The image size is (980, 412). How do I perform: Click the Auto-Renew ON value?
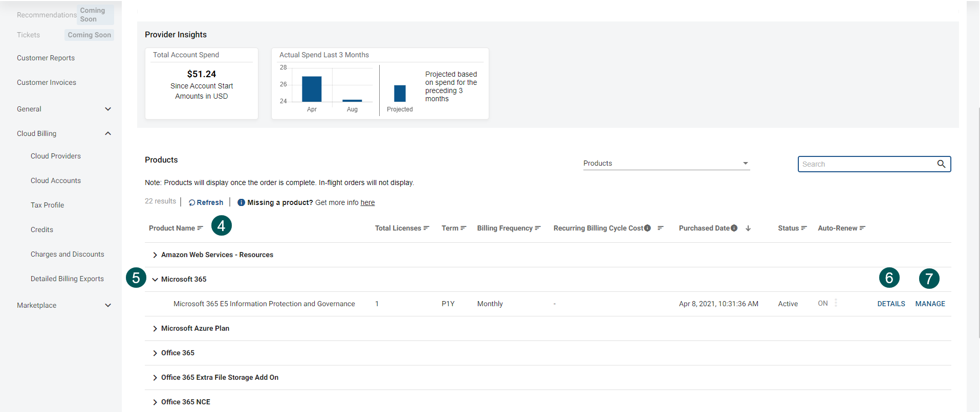tap(823, 303)
